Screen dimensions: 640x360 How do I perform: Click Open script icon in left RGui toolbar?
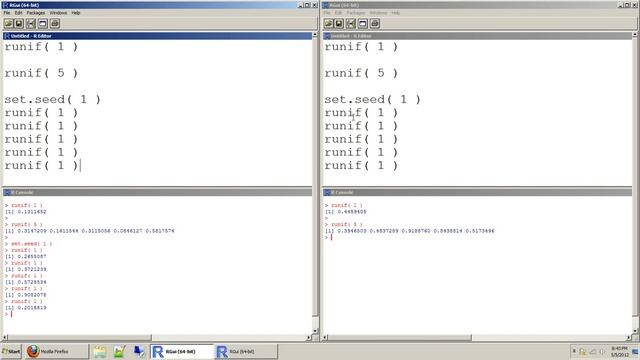[8, 23]
